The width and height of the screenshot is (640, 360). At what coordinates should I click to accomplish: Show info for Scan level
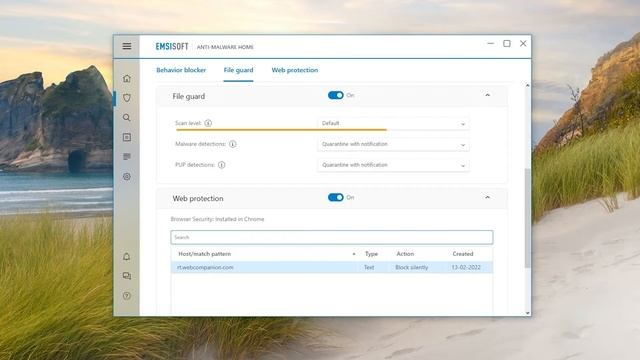[208, 123]
